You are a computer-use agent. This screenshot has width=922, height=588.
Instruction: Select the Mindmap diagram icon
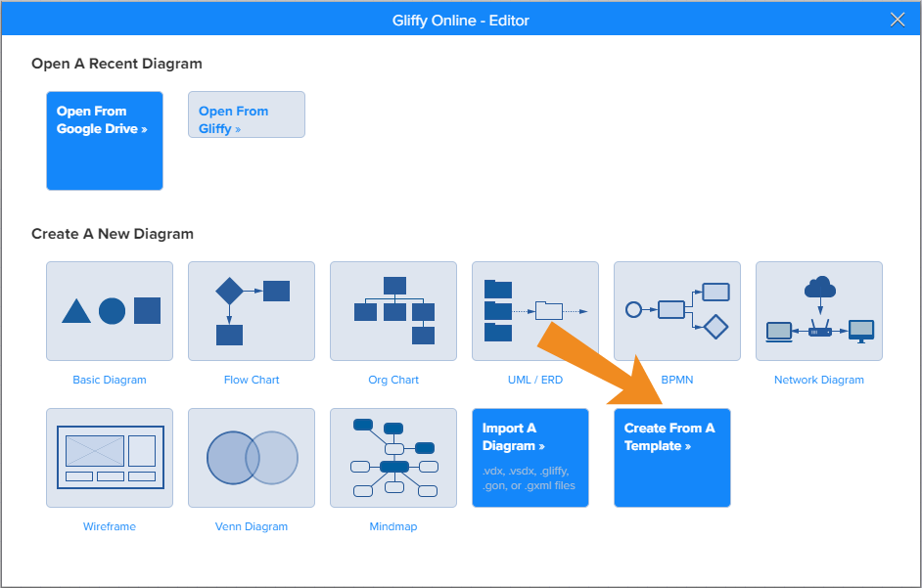click(393, 458)
